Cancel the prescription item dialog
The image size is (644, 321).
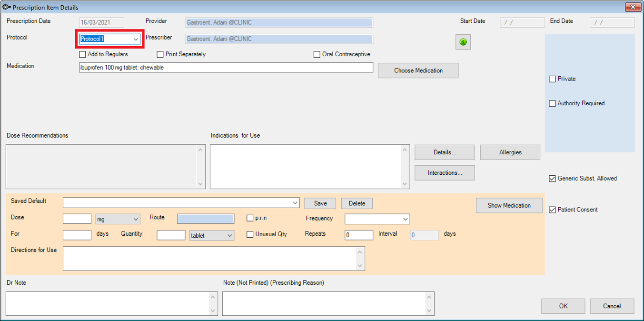coord(612,306)
